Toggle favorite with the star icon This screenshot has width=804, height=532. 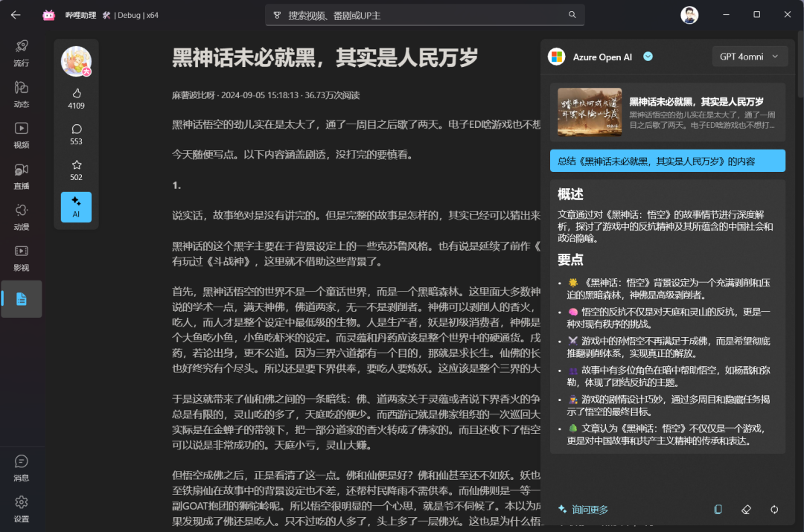tap(76, 169)
